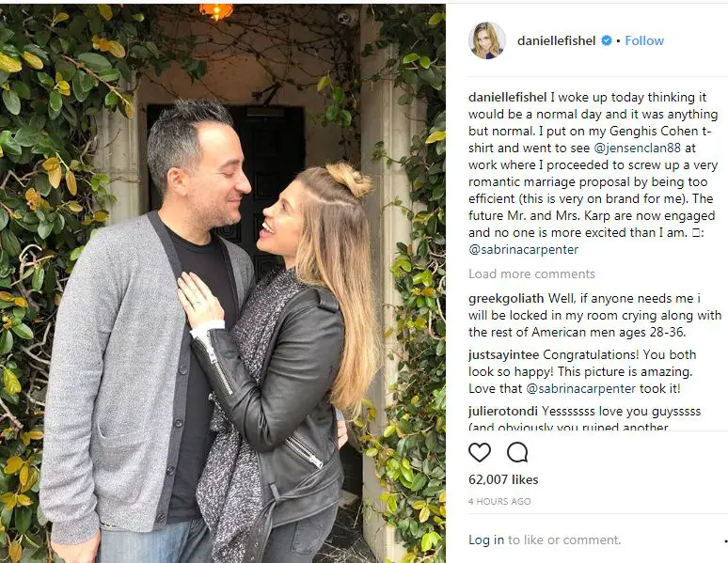Click @sabrinacarpenter in justsayintee's comment
The height and width of the screenshot is (563, 728).
pyautogui.click(x=581, y=388)
